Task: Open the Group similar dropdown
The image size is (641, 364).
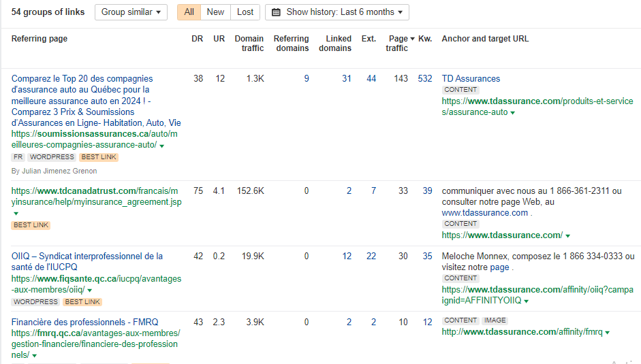Action: 131,12
